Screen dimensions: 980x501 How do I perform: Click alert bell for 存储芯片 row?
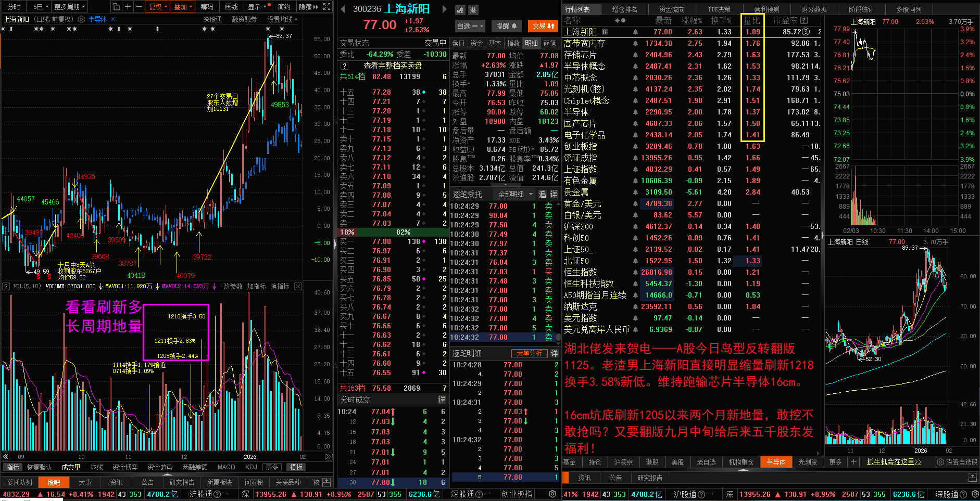[x=635, y=55]
